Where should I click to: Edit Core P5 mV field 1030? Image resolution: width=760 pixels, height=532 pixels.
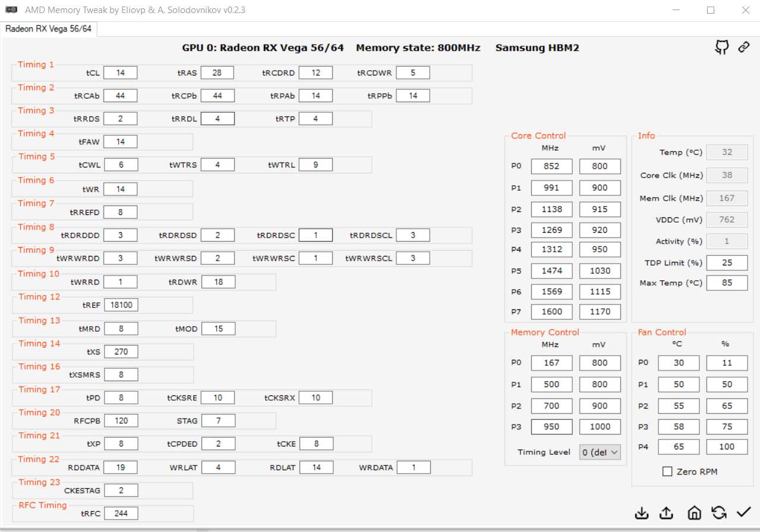click(x=600, y=271)
